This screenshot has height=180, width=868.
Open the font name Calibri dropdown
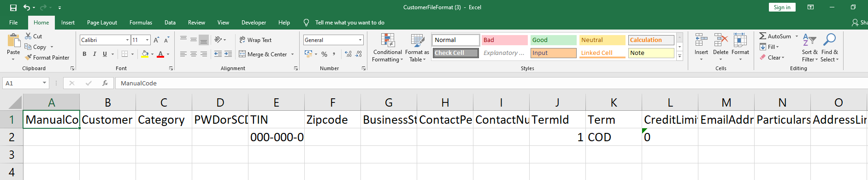128,40
